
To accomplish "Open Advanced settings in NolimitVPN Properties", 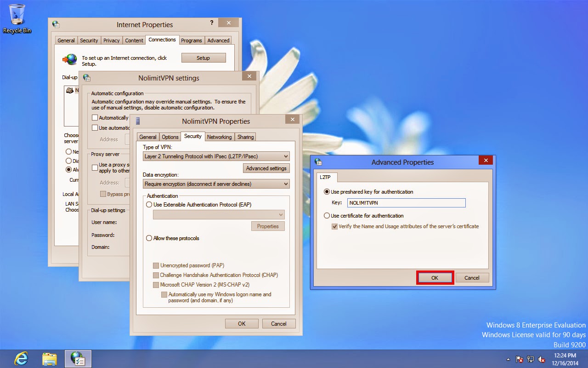I will 266,168.
